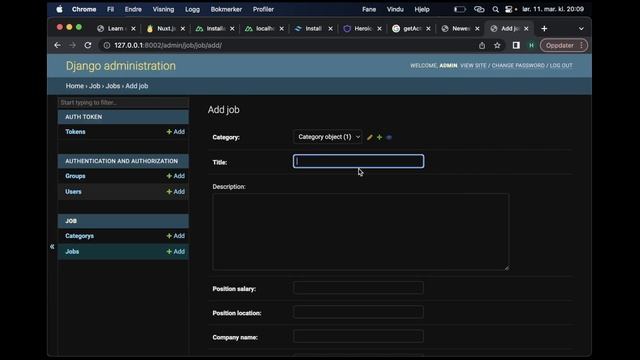Click the Spotlight search icon in menu bar

click(495, 9)
